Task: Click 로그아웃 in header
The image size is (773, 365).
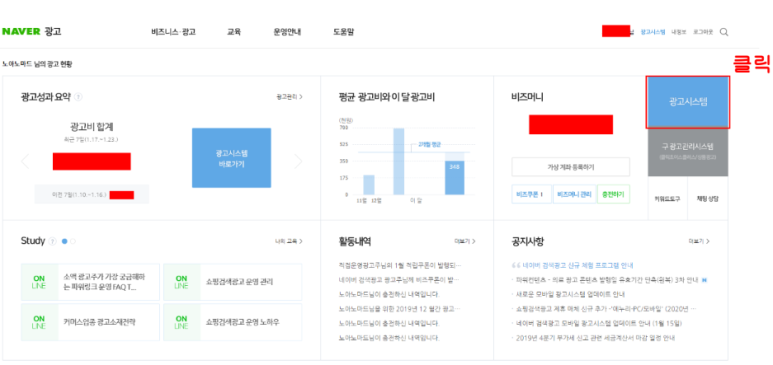Action: click(x=703, y=32)
